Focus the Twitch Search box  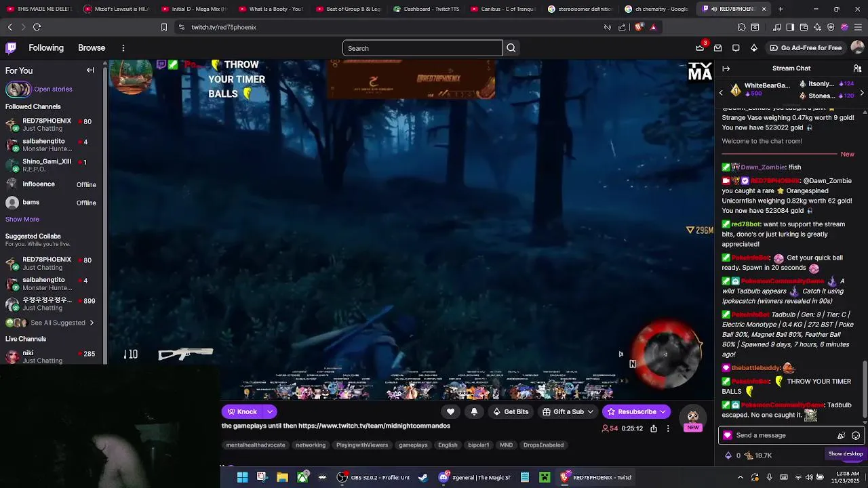[422, 48]
